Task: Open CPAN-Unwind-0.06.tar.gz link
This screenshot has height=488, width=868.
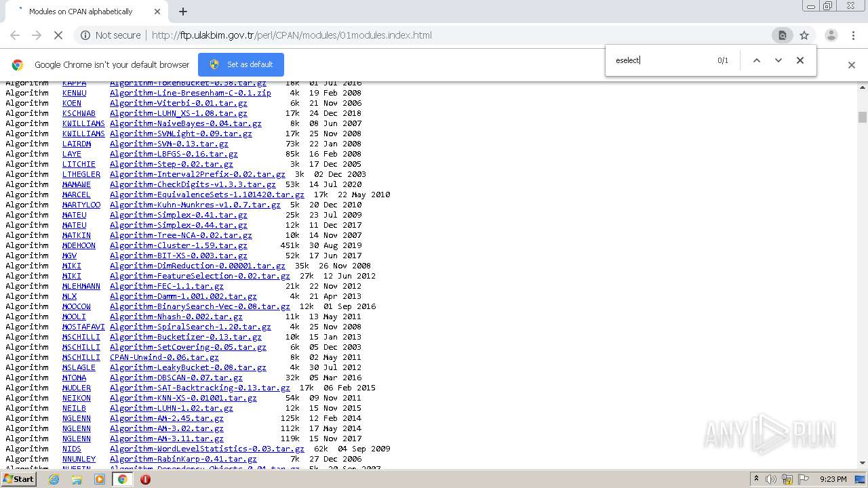Action: point(164,357)
